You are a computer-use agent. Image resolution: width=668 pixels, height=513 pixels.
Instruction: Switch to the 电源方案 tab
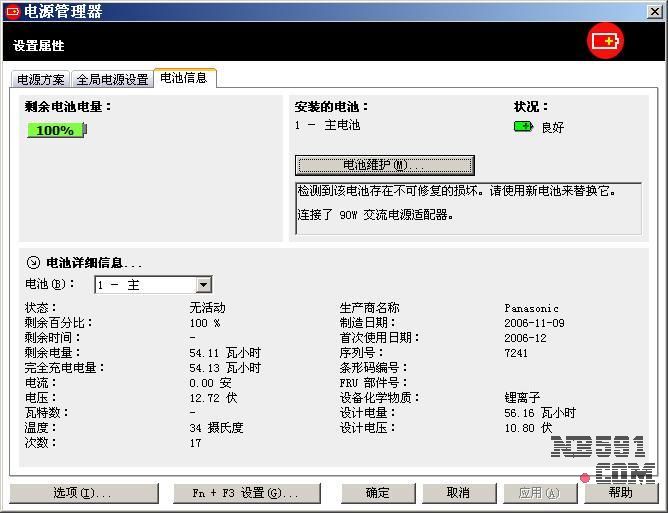(x=40, y=79)
